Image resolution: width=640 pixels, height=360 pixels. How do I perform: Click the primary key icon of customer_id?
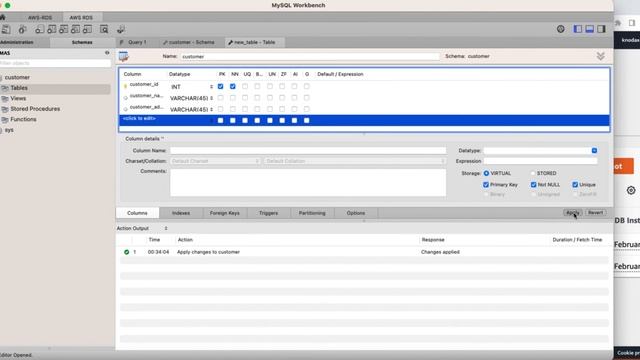(125, 86)
